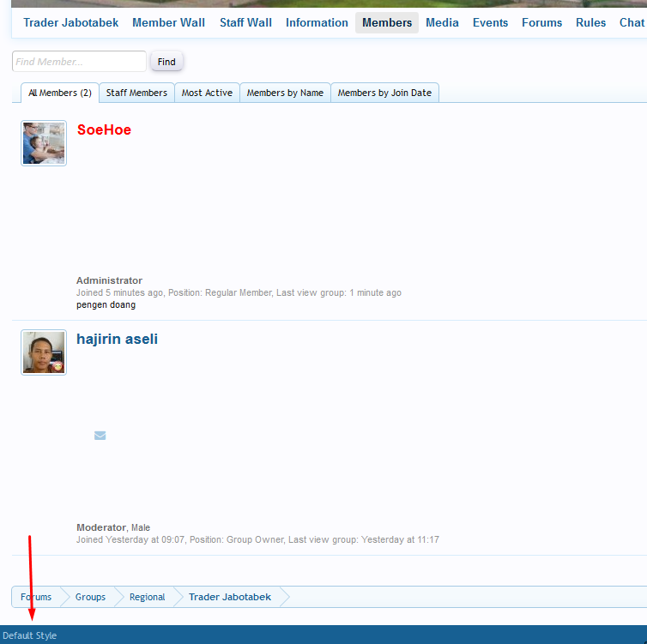
Task: Open SoeHoe's profile name link
Action: (104, 130)
